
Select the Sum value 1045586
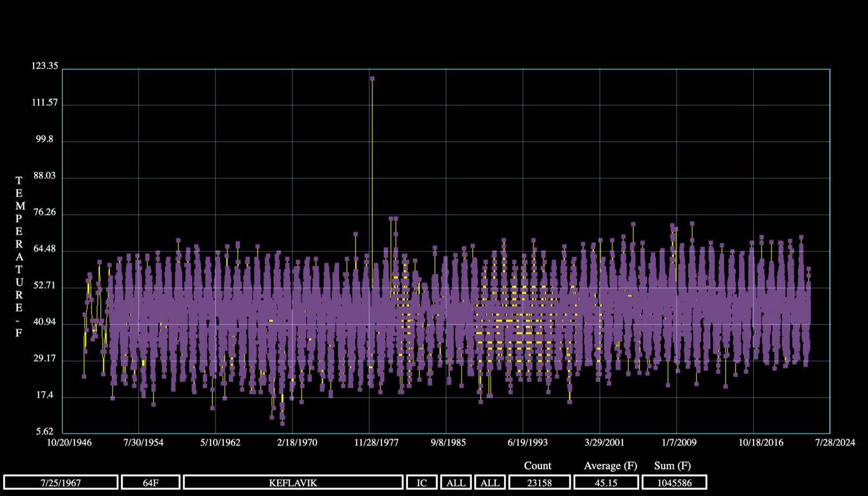click(x=674, y=482)
